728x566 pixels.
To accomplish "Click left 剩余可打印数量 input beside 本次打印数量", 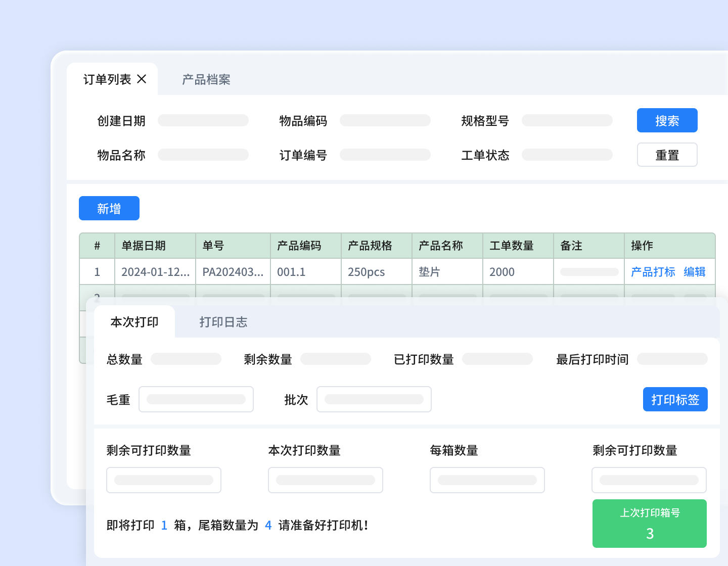I will coord(164,480).
